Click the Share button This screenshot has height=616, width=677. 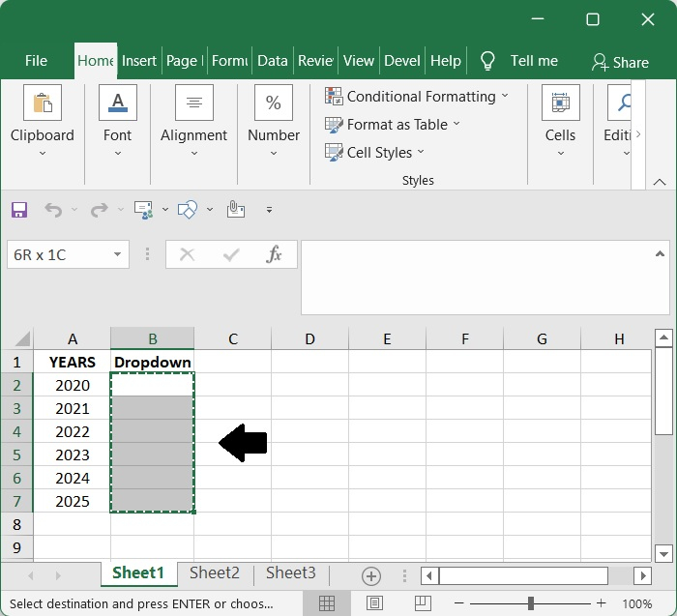coord(620,62)
